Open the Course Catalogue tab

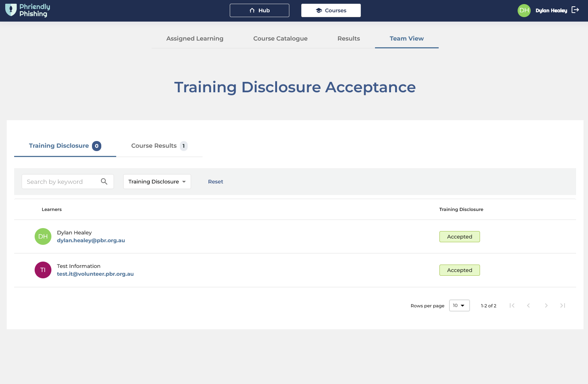(x=280, y=39)
